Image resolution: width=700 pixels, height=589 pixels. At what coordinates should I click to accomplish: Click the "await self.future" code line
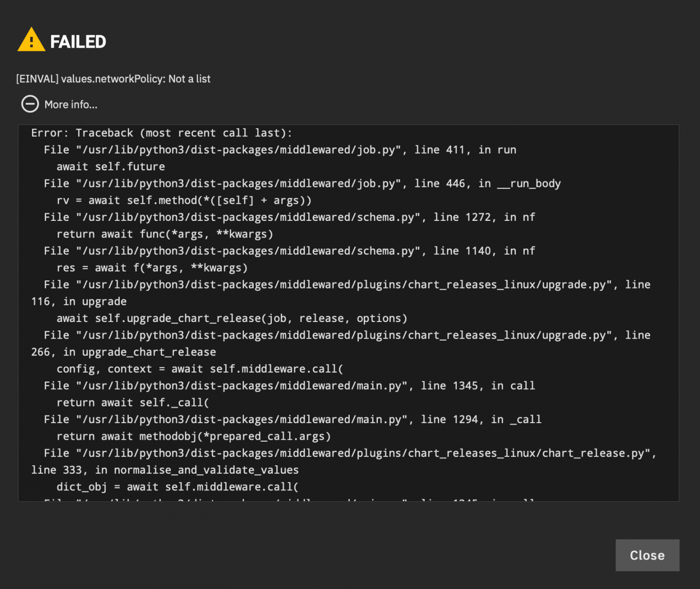tap(111, 167)
